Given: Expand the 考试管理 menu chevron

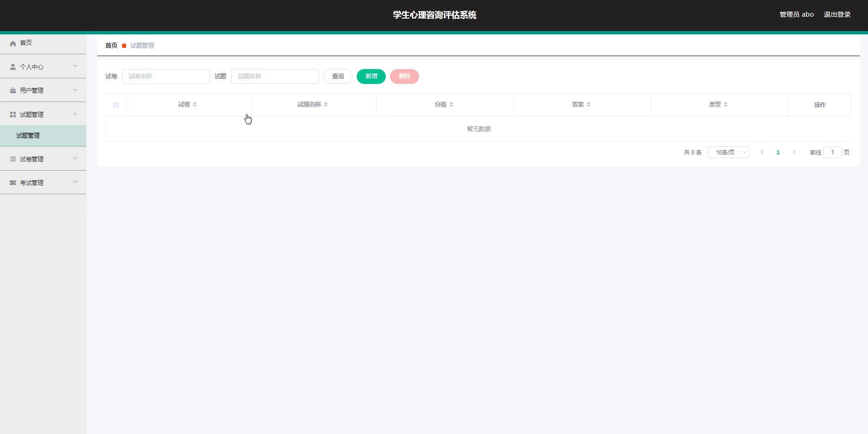Looking at the screenshot, I should tap(75, 182).
